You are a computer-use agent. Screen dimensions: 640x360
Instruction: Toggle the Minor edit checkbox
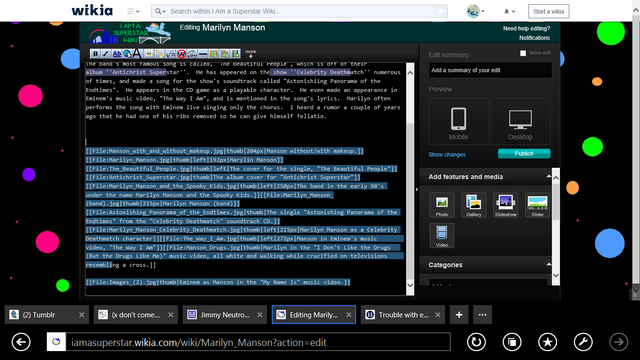click(523, 53)
